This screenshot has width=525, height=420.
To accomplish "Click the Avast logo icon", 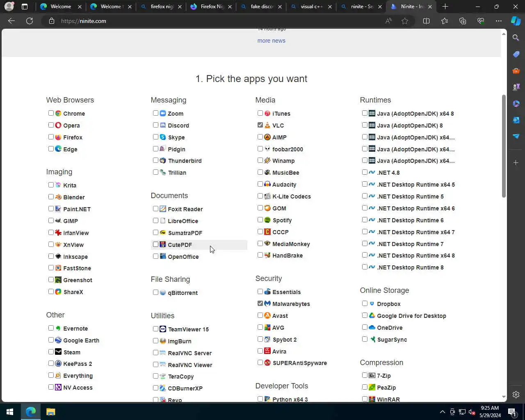I will tap(267, 315).
